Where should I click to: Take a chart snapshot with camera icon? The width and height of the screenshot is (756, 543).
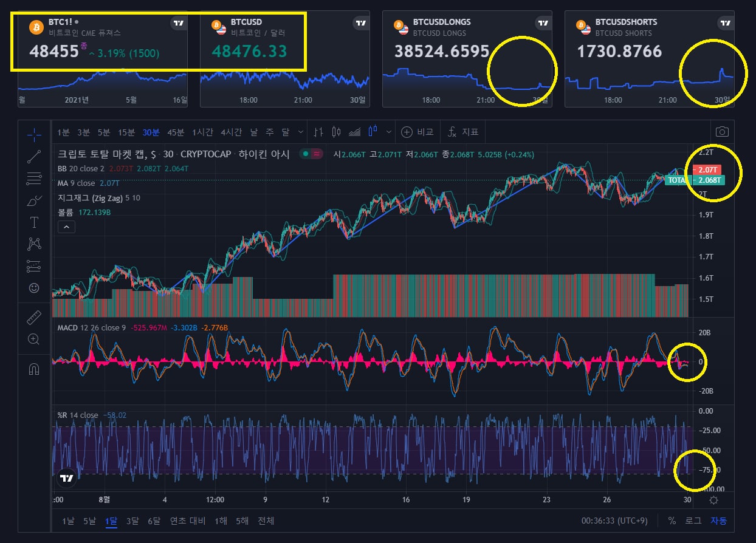[722, 132]
